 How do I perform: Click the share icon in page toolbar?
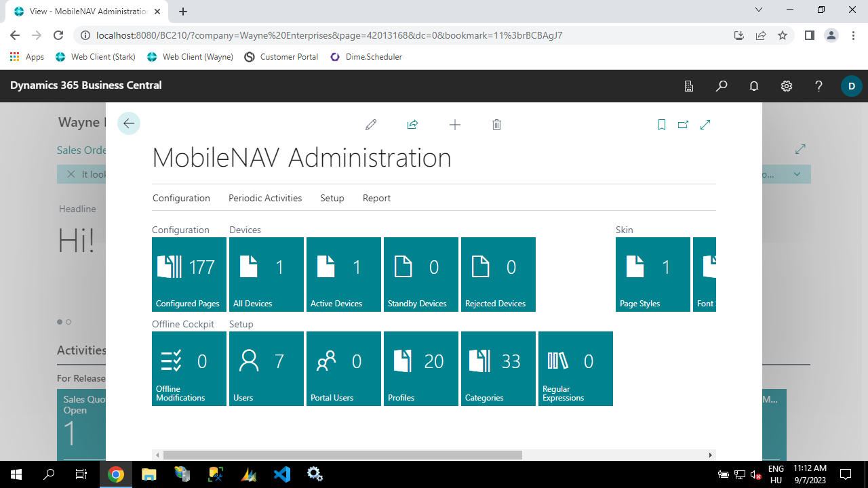pyautogui.click(x=412, y=125)
